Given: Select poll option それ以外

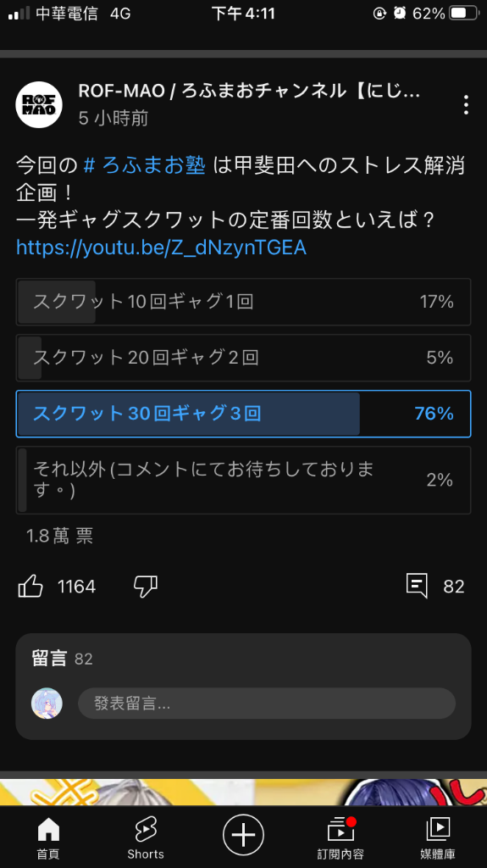Looking at the screenshot, I should coord(244,480).
